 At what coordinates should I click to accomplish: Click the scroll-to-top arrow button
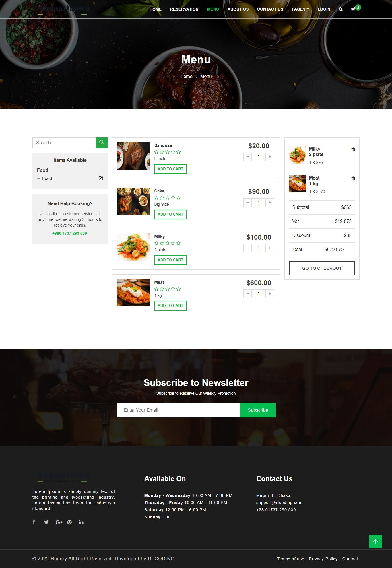(375, 541)
